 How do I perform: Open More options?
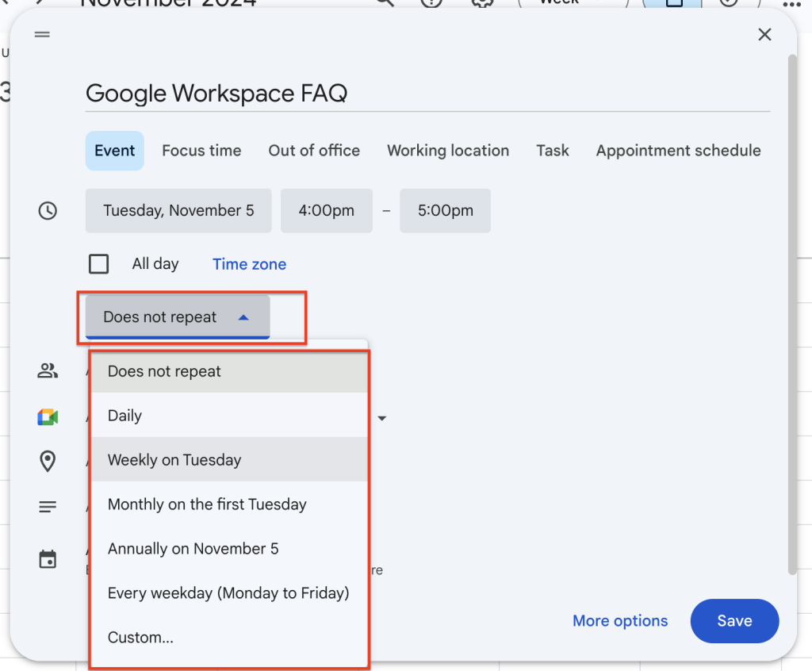[x=620, y=621]
